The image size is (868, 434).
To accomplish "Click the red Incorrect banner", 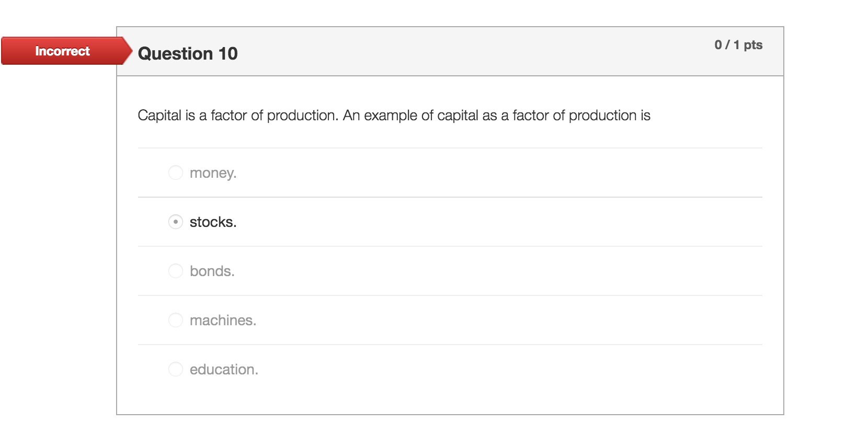I will pos(62,51).
